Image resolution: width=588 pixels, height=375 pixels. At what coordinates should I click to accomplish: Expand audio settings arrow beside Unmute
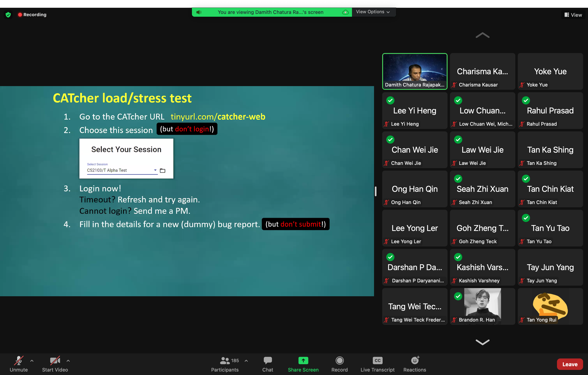click(x=32, y=360)
